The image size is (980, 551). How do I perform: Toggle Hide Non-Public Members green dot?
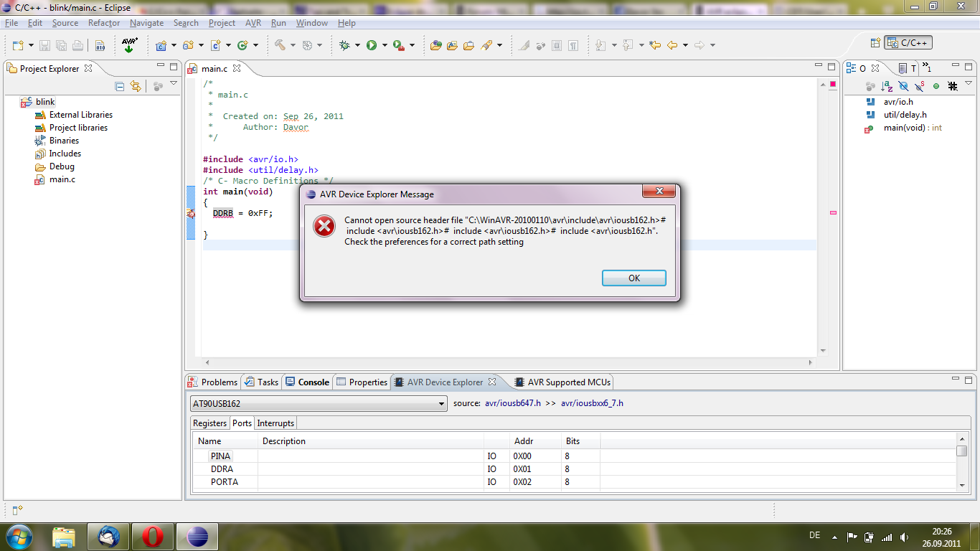(x=936, y=86)
